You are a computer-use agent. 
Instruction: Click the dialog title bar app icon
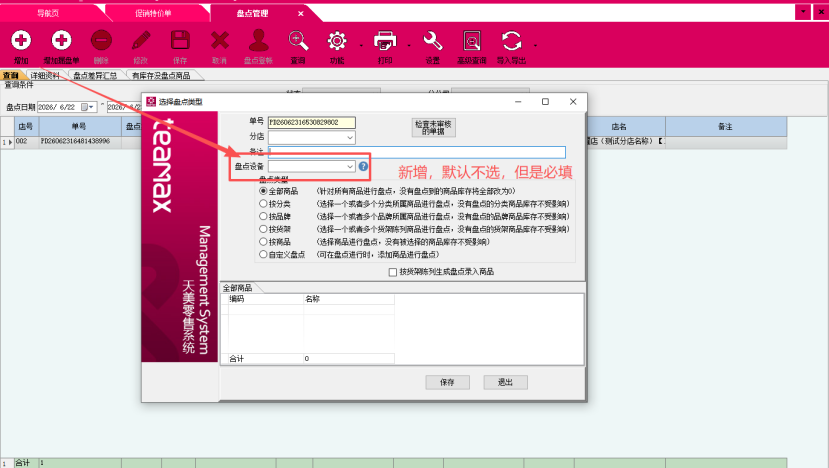coord(151,102)
